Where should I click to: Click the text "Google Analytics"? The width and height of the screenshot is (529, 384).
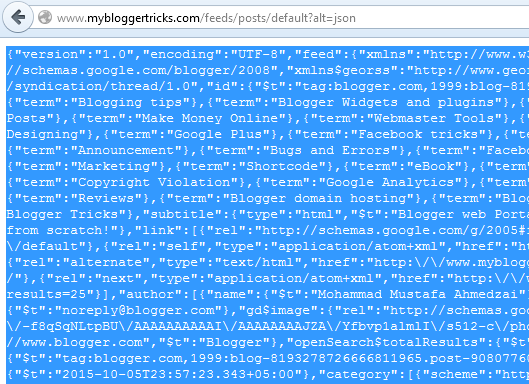pos(390,183)
